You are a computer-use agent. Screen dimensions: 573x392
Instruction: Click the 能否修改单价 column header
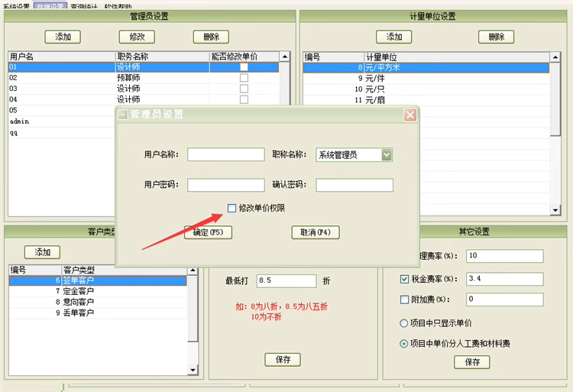[x=244, y=57]
